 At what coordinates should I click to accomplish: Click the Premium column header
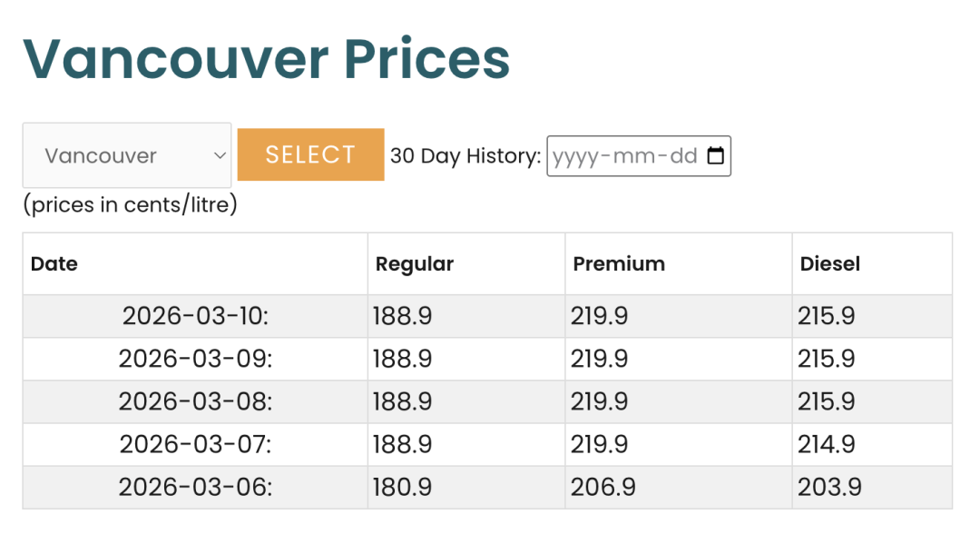tap(619, 264)
